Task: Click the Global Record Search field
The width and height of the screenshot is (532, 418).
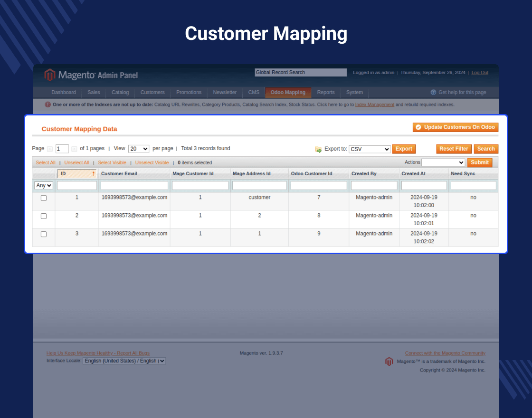Action: pyautogui.click(x=301, y=73)
